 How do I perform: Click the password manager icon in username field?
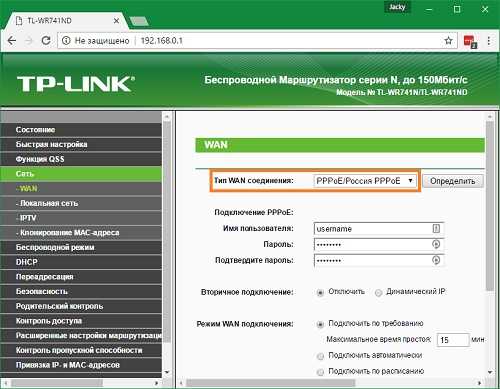[x=436, y=229]
